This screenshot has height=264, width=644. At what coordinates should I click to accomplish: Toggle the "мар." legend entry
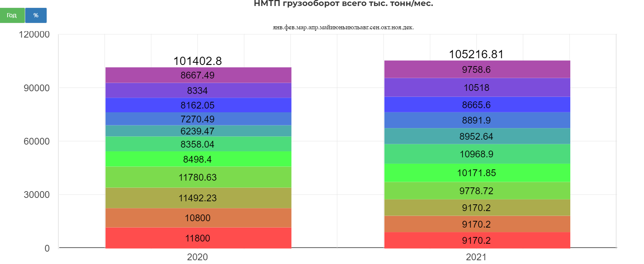(x=302, y=27)
